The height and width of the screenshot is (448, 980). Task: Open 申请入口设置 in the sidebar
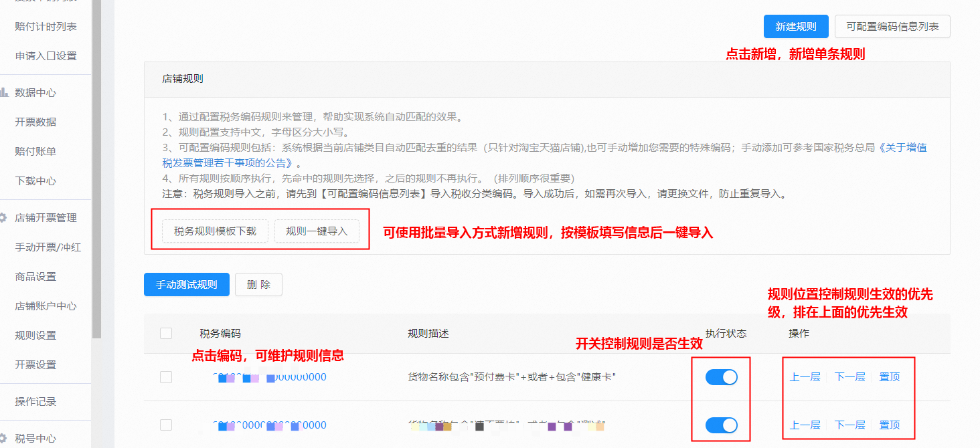tap(46, 56)
